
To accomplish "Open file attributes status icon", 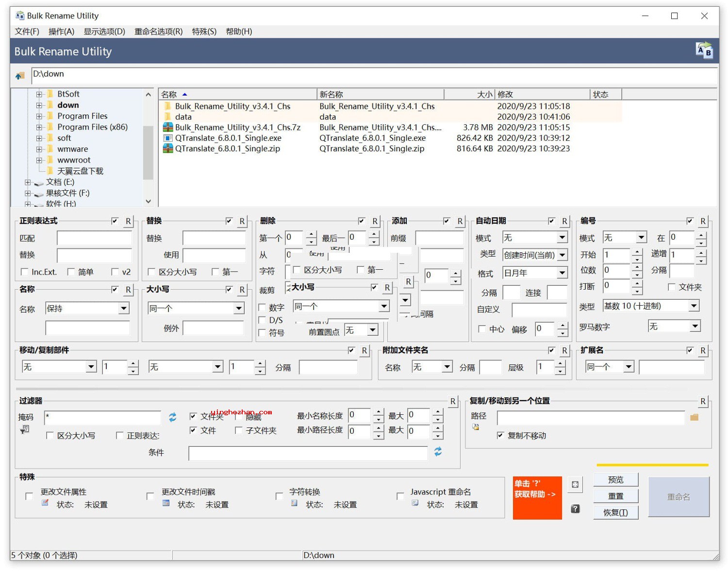I will click(x=45, y=503).
